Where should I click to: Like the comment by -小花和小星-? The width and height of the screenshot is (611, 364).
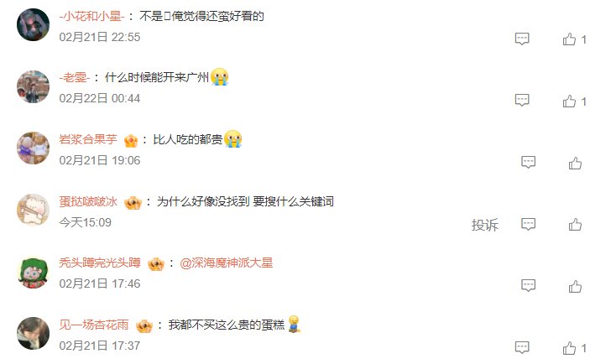(569, 39)
